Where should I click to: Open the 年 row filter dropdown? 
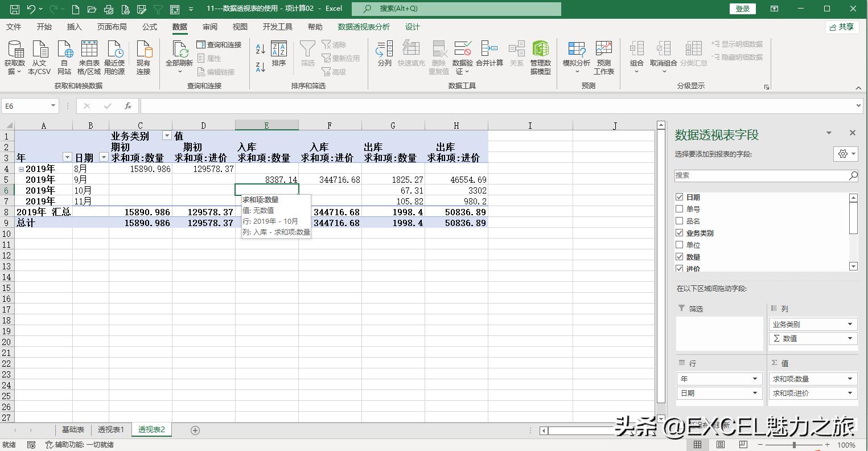coord(67,158)
